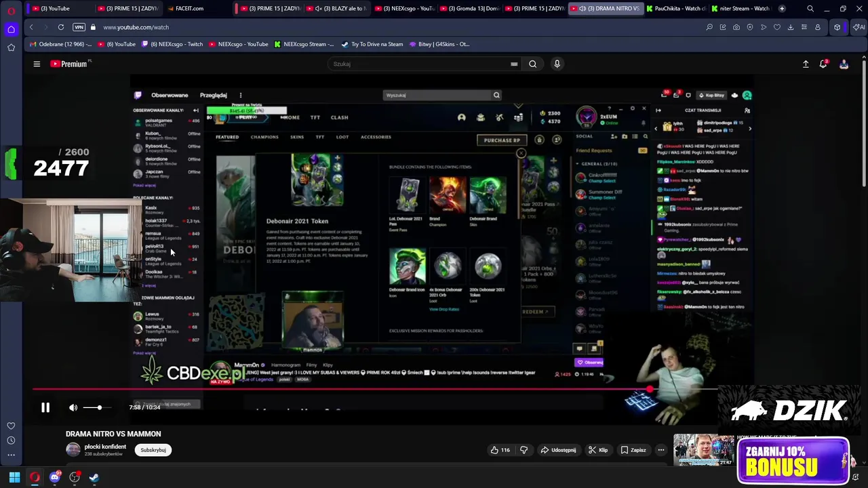Open YouTube notifications bell

(823, 64)
